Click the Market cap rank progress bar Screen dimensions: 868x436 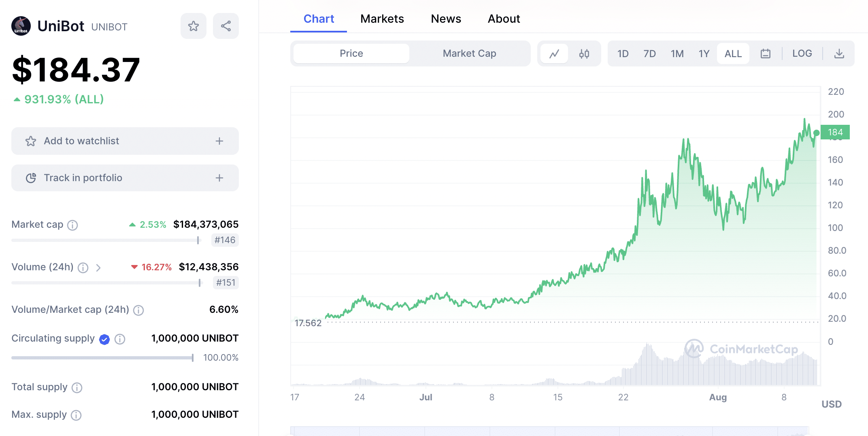pyautogui.click(x=106, y=240)
